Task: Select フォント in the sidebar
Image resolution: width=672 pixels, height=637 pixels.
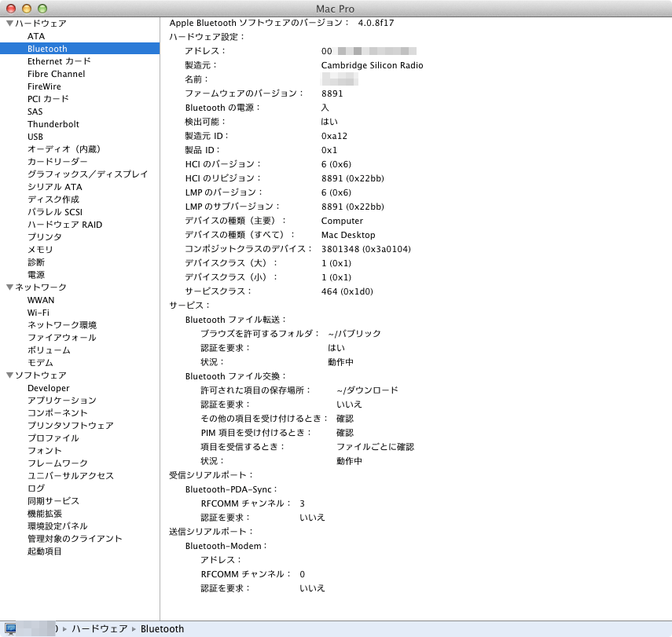Action: (x=45, y=451)
